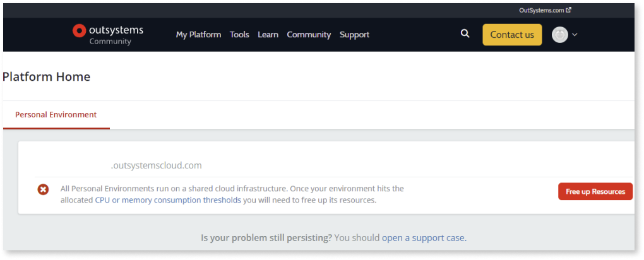Select the Personal Environment tab
This screenshot has width=644, height=260.
tap(56, 115)
